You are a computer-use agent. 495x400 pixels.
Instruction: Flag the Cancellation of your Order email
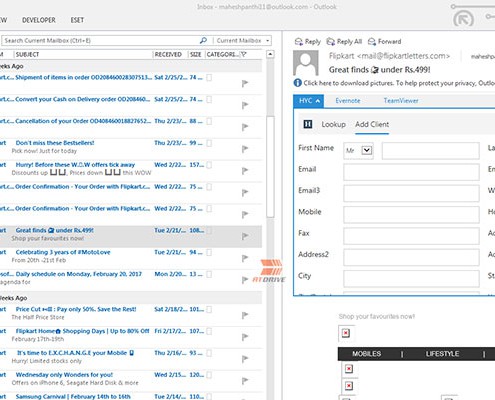[245, 127]
